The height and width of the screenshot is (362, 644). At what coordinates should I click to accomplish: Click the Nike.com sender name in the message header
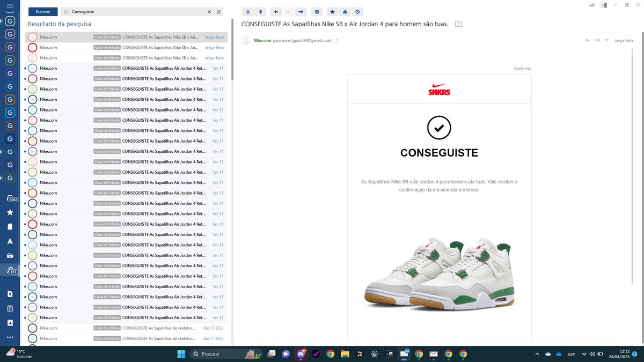coord(262,40)
